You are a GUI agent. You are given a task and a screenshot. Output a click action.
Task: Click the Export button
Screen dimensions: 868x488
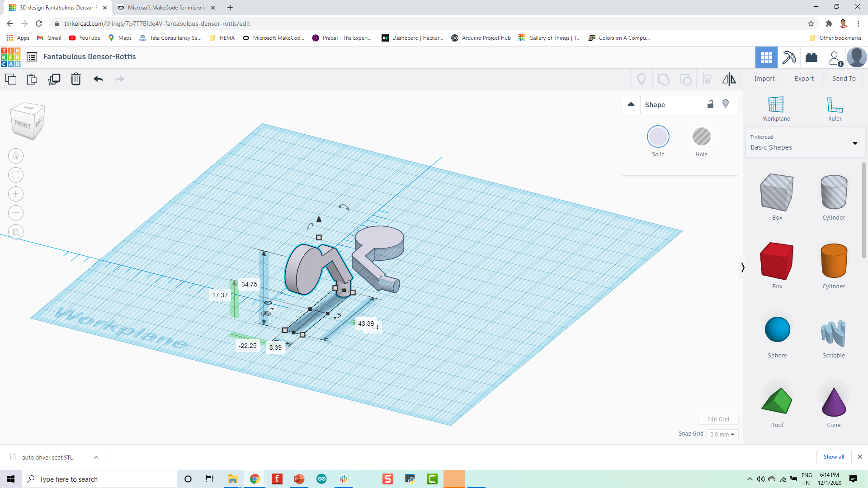point(804,78)
